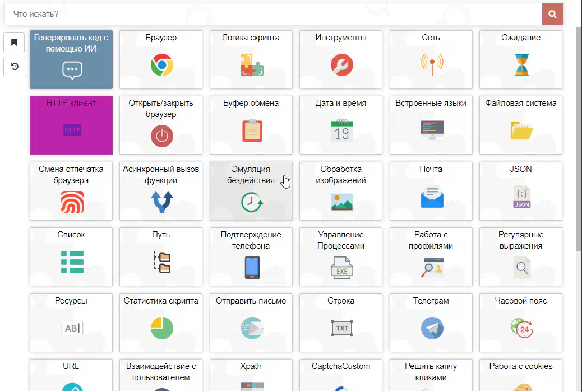The height and width of the screenshot is (392, 582).
Task: Open the Сеть antenna icon
Action: pos(432,64)
